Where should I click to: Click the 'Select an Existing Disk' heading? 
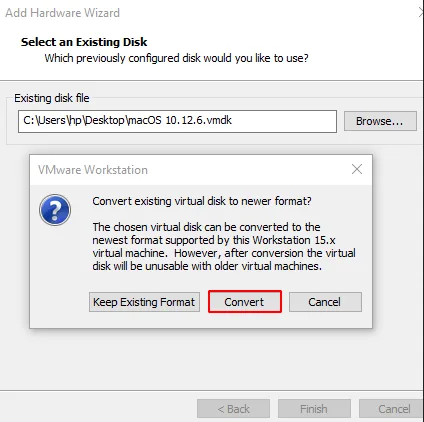coord(84,42)
